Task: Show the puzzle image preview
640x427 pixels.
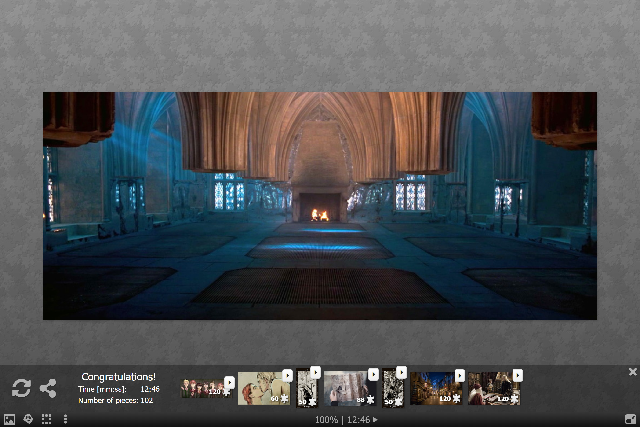Action: tap(9, 419)
